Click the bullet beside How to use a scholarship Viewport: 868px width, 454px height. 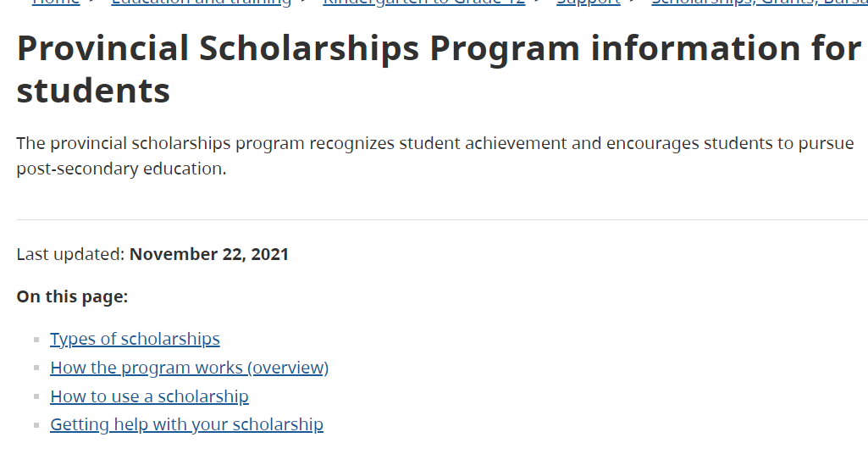[x=36, y=397]
